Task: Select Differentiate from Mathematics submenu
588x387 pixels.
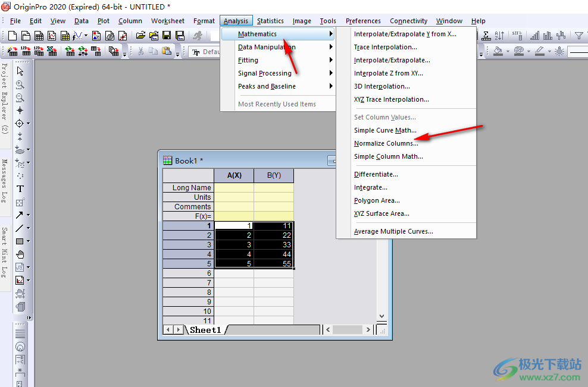Action: (376, 174)
